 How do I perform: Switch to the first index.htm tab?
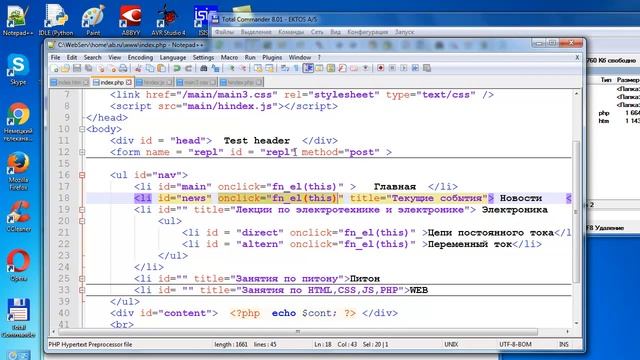(x=69, y=82)
